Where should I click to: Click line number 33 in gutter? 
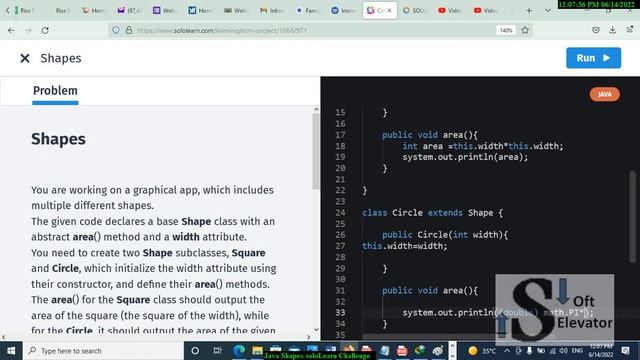pyautogui.click(x=340, y=313)
